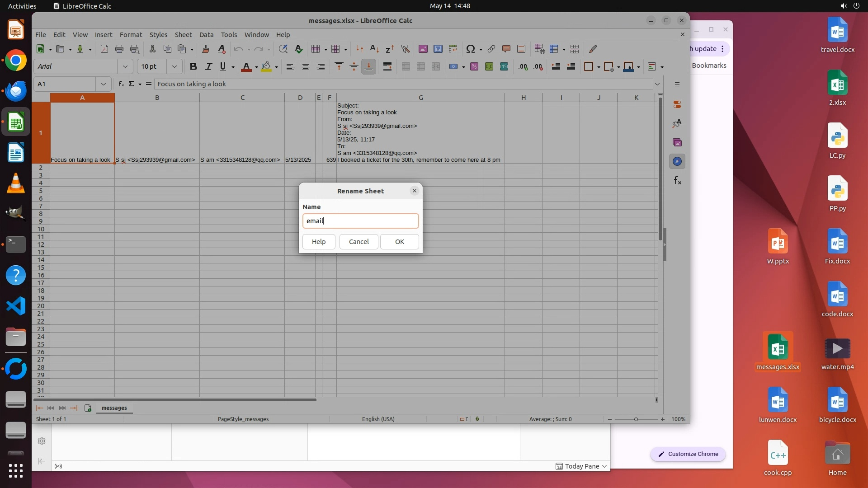Select the messages sheet tab
Viewport: 868px width, 488px height.
[x=114, y=408]
